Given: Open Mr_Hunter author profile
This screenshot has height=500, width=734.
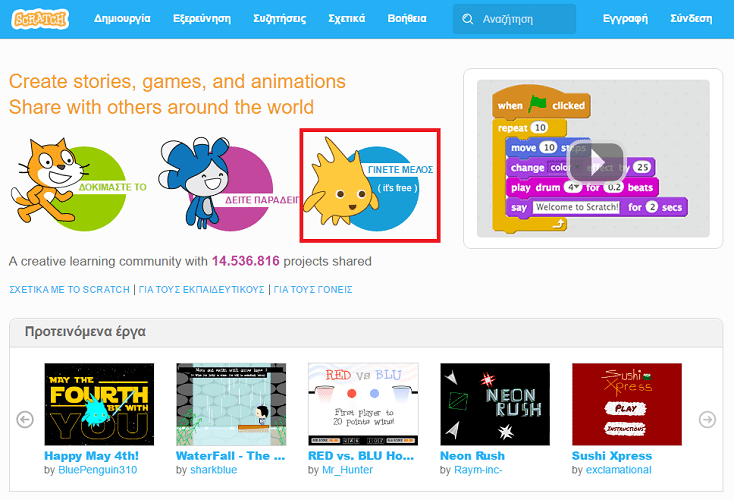Looking at the screenshot, I should [x=347, y=470].
